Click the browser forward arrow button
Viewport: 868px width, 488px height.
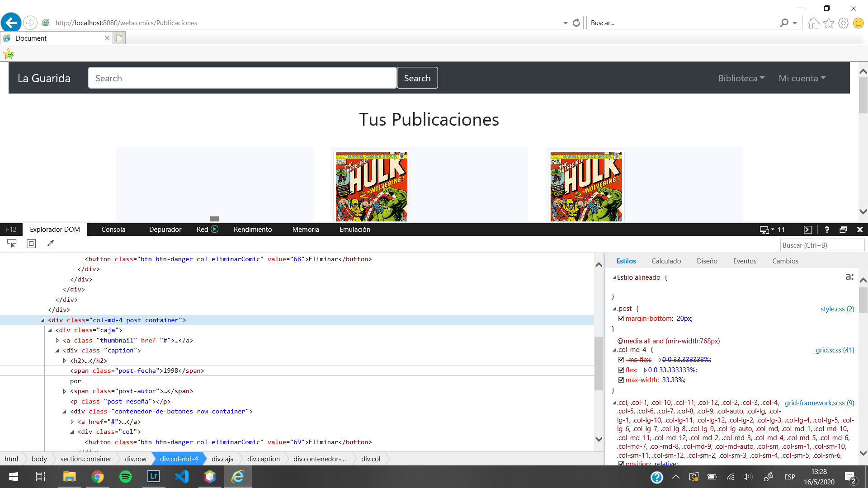[30, 23]
